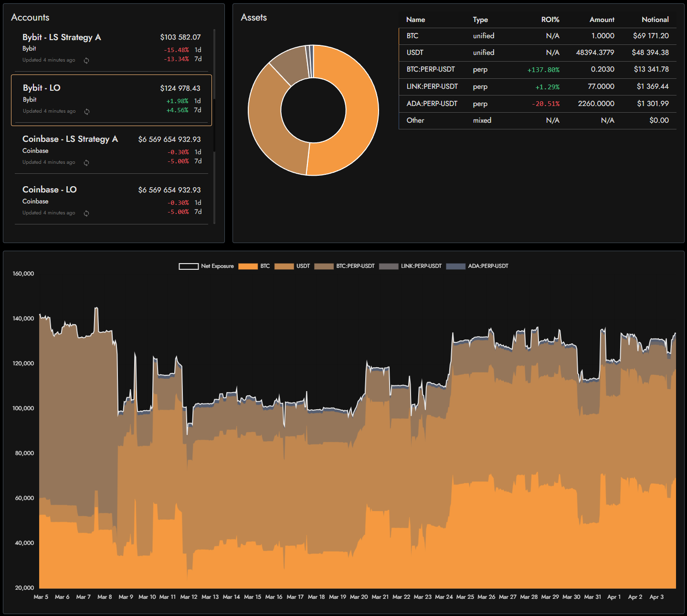This screenshot has height=616, width=687.
Task: Hide the USDT series via its legend item
Action: pos(285,266)
